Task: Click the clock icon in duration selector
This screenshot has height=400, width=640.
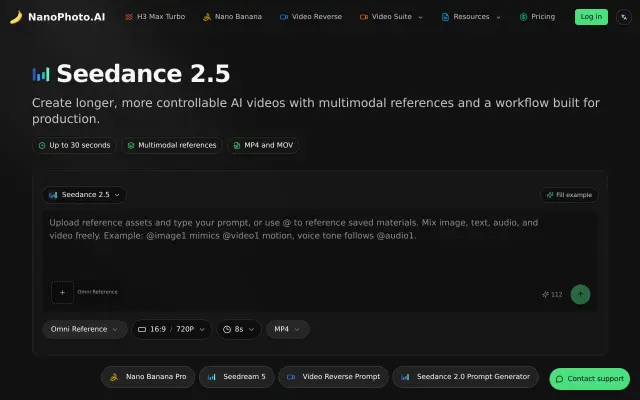Action: point(227,329)
